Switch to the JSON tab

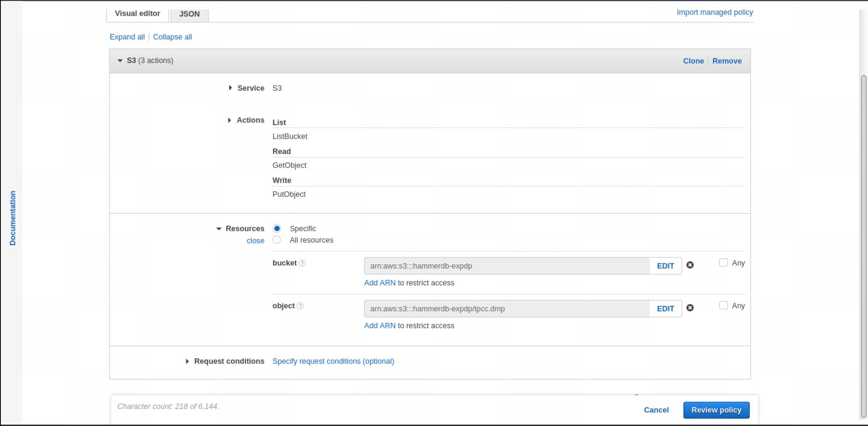[x=189, y=14]
